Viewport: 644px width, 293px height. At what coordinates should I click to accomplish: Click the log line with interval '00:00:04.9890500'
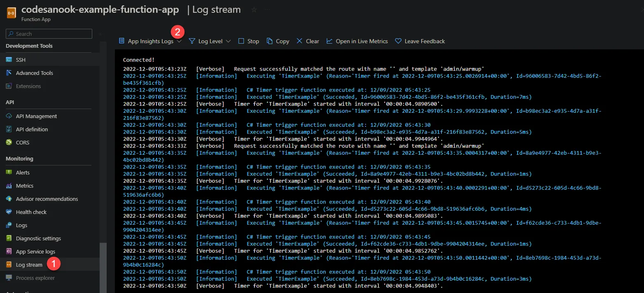tap(283, 104)
